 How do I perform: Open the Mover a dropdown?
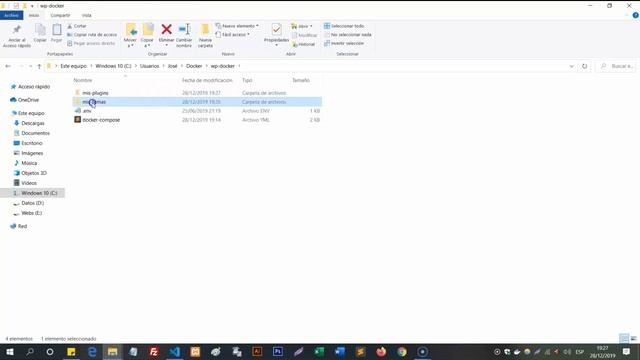(x=130, y=36)
